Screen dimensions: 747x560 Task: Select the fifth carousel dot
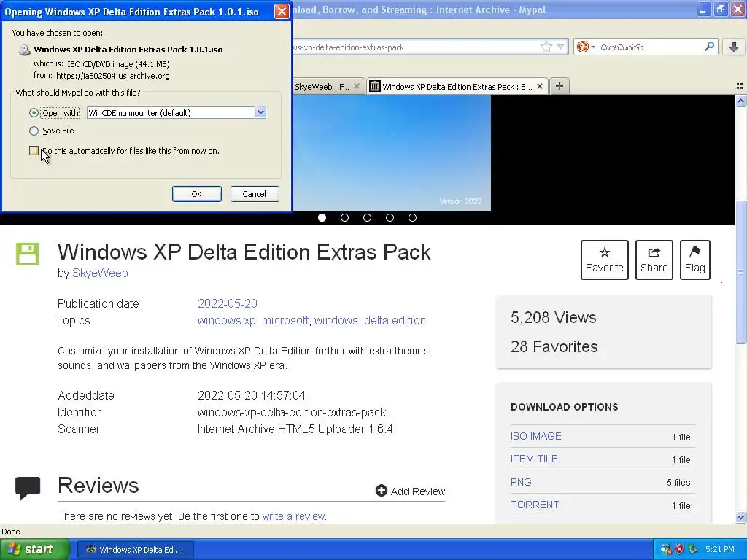point(413,217)
